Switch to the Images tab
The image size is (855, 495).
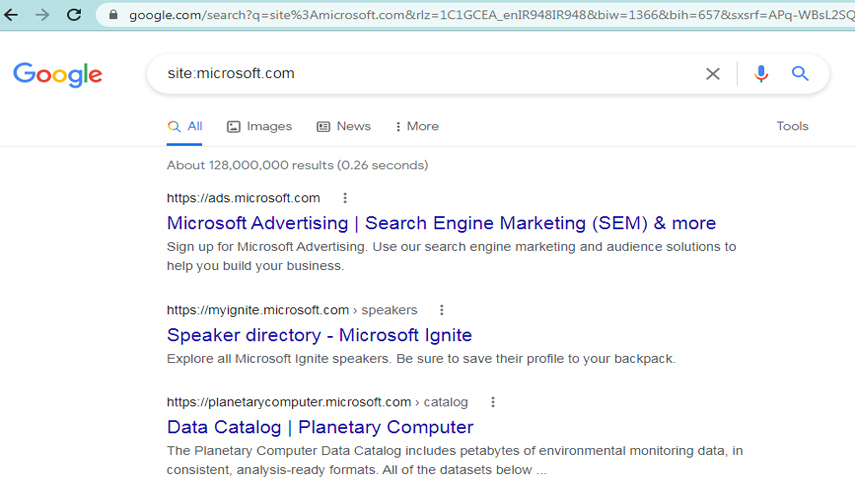260,126
